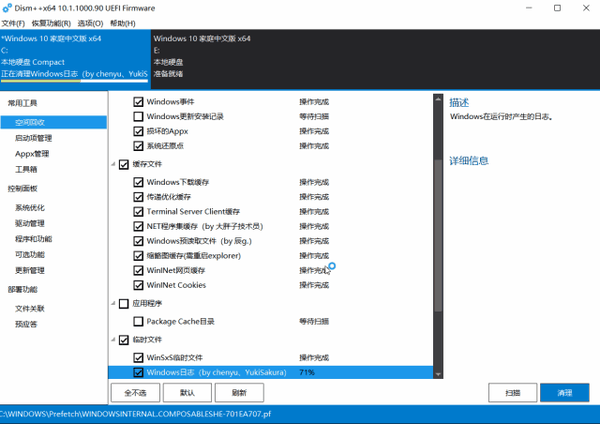Check the Package Cache目录 checkbox
600x424 pixels.
coord(138,321)
